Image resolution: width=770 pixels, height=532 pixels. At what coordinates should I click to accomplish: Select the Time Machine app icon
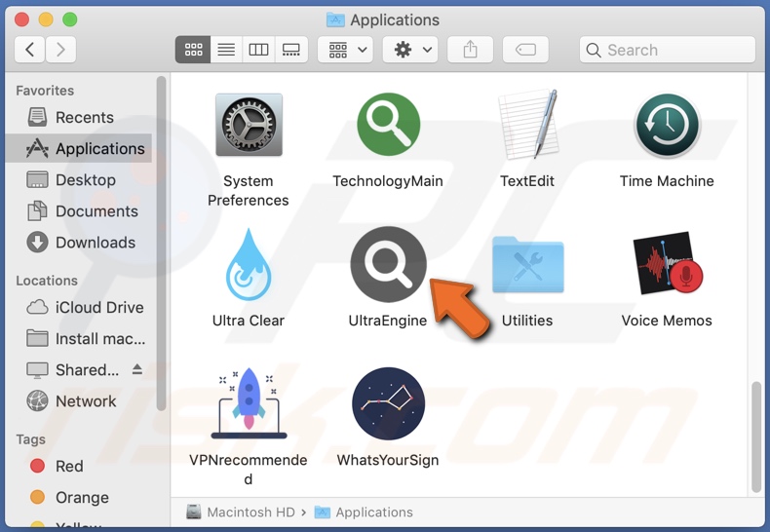click(x=667, y=126)
